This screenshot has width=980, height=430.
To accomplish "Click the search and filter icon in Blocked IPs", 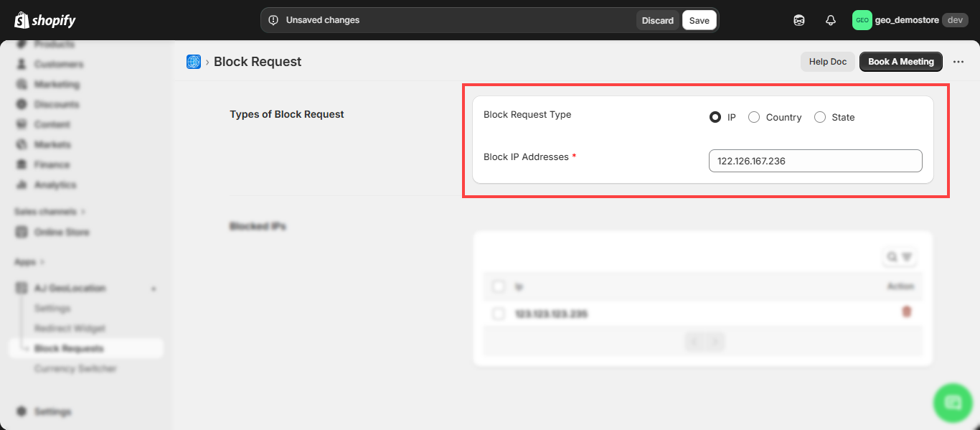I will coord(899,256).
